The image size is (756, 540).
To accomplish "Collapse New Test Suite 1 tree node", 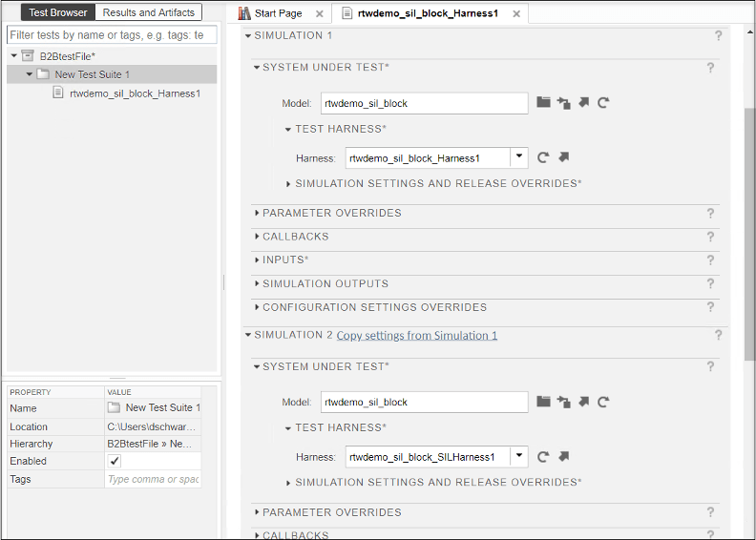I will [x=29, y=74].
